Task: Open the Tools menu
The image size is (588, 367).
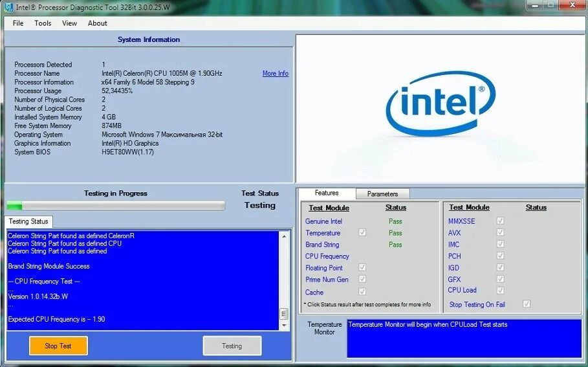Action: (x=43, y=23)
